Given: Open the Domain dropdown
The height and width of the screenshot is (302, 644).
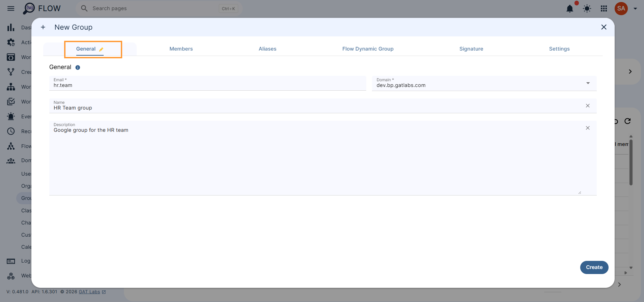Looking at the screenshot, I should [484, 83].
